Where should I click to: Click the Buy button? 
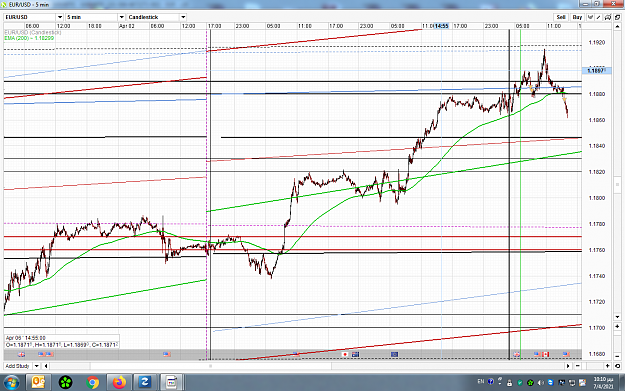[x=577, y=17]
